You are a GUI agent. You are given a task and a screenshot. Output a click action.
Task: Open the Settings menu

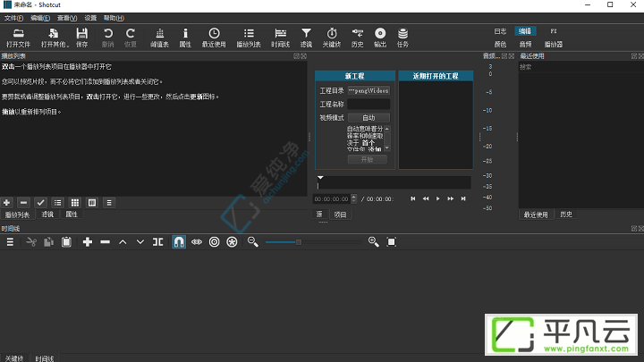click(x=90, y=18)
